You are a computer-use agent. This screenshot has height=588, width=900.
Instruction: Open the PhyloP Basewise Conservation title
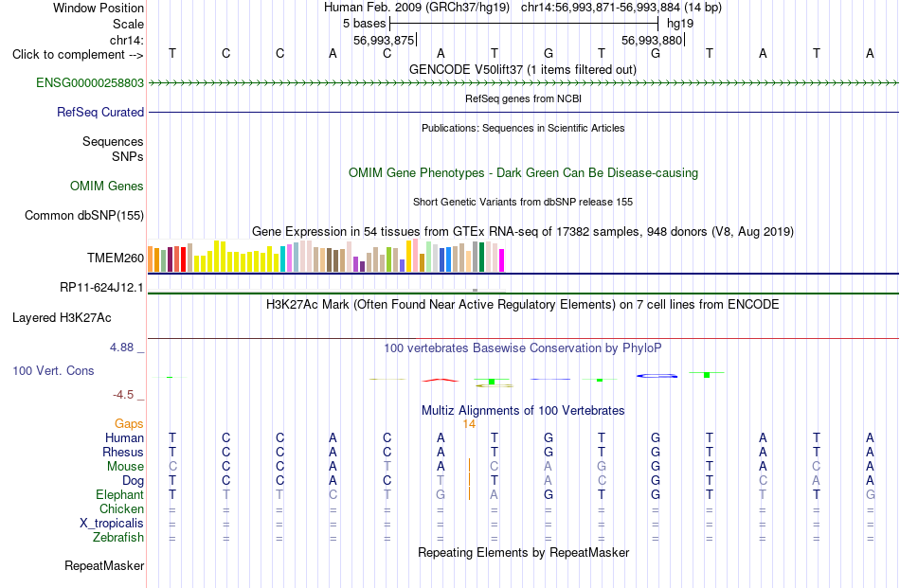(x=523, y=347)
